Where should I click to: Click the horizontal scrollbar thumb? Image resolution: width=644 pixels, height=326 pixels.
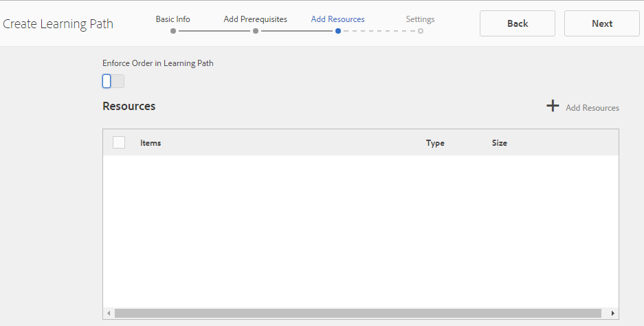click(357, 313)
